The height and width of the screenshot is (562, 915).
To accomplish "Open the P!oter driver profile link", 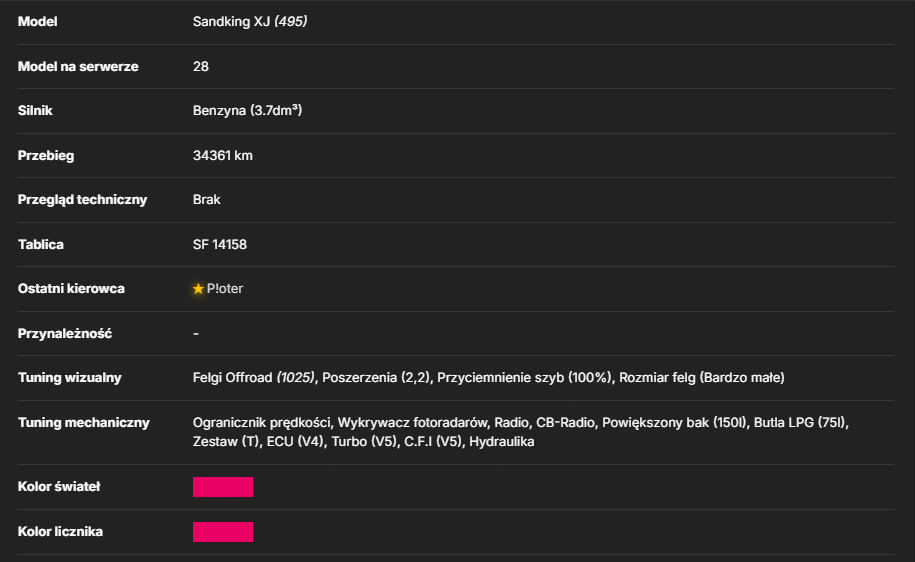I will click(225, 289).
